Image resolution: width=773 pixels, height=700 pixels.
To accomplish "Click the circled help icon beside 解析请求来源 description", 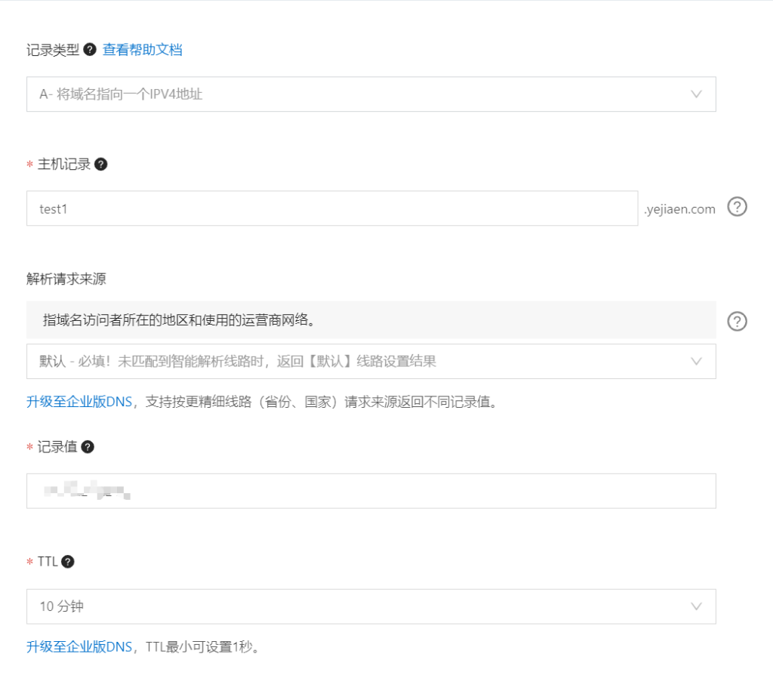I will (737, 321).
